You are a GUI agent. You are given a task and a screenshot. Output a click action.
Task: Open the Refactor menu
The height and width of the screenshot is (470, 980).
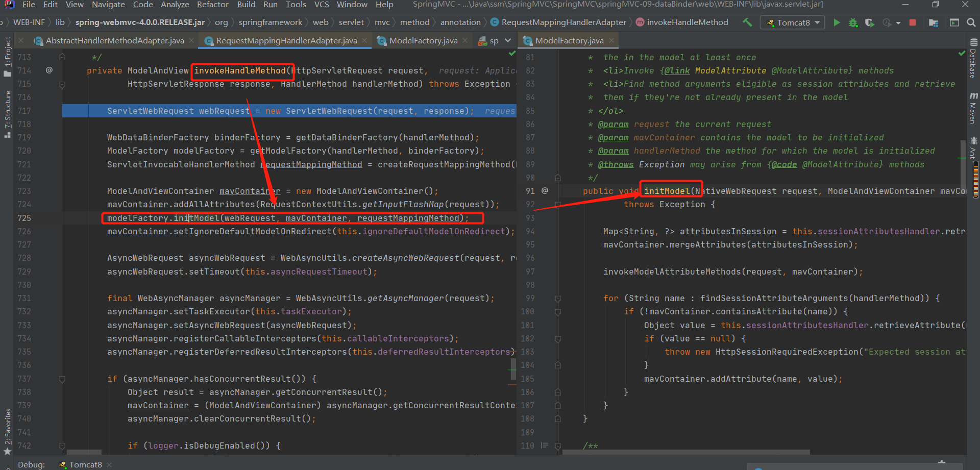(x=212, y=5)
